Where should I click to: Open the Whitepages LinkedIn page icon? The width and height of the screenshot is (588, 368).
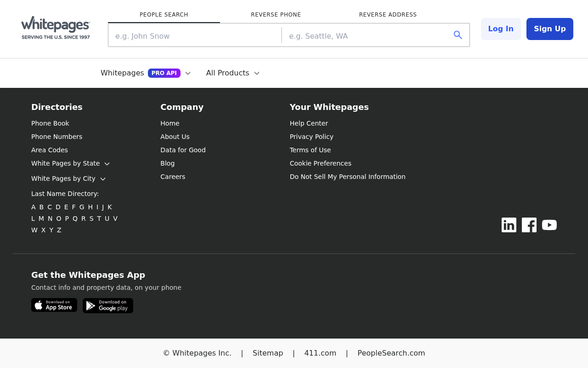509,225
